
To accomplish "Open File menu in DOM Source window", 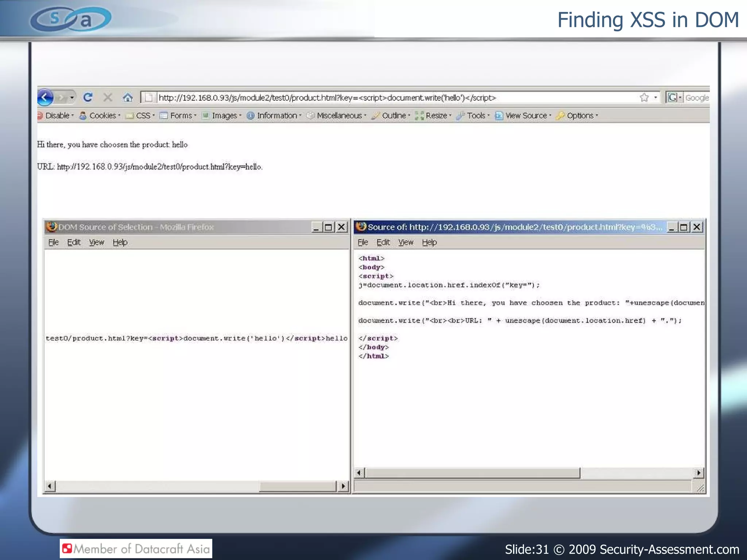I will coord(54,242).
